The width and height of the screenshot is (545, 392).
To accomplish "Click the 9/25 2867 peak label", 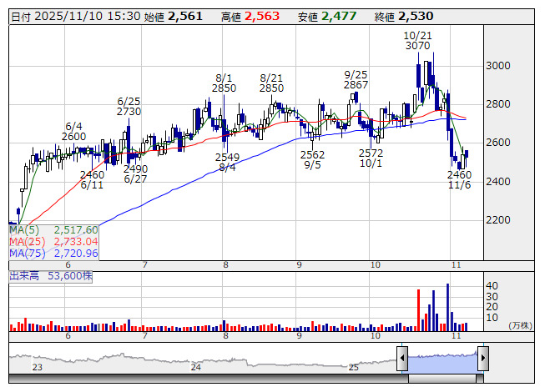I will tap(356, 80).
